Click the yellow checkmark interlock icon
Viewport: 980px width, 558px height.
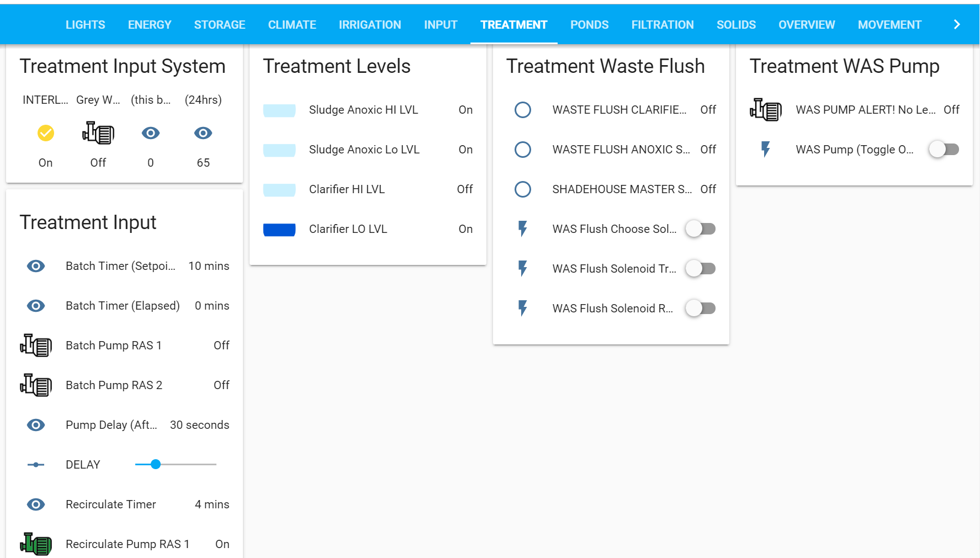click(x=46, y=133)
